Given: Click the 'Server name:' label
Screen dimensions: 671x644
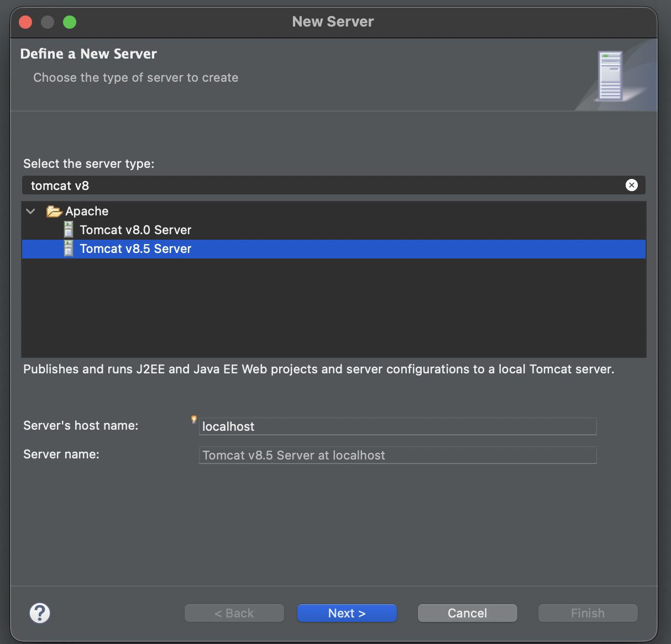Looking at the screenshot, I should pyautogui.click(x=61, y=454).
